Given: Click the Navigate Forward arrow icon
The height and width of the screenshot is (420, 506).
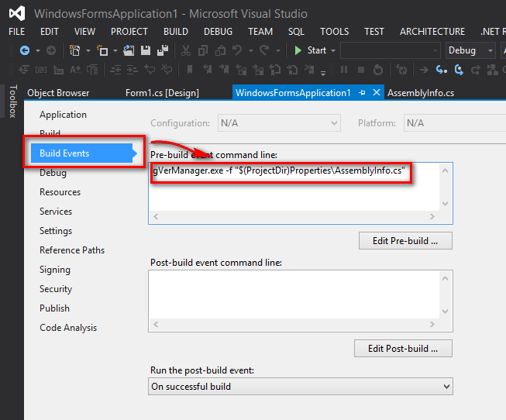Looking at the screenshot, I should [x=51, y=50].
